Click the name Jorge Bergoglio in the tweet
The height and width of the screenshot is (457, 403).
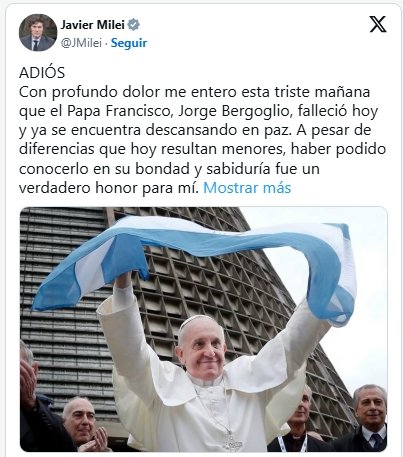coord(234,111)
